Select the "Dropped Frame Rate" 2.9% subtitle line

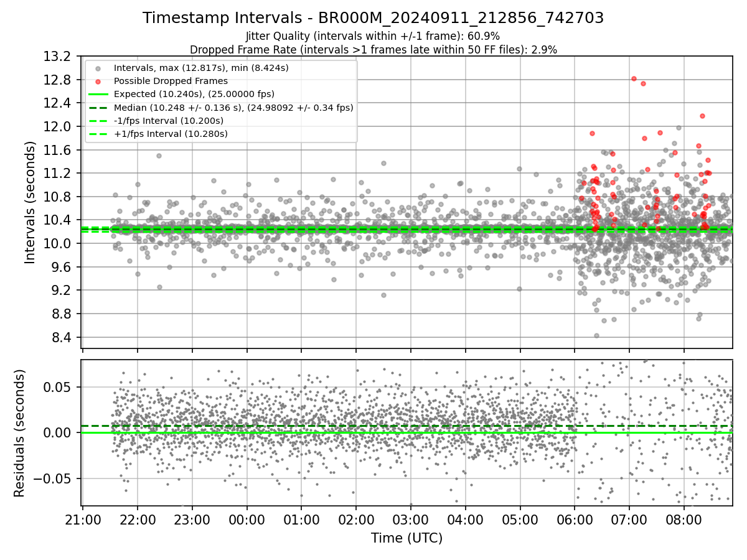(373, 50)
